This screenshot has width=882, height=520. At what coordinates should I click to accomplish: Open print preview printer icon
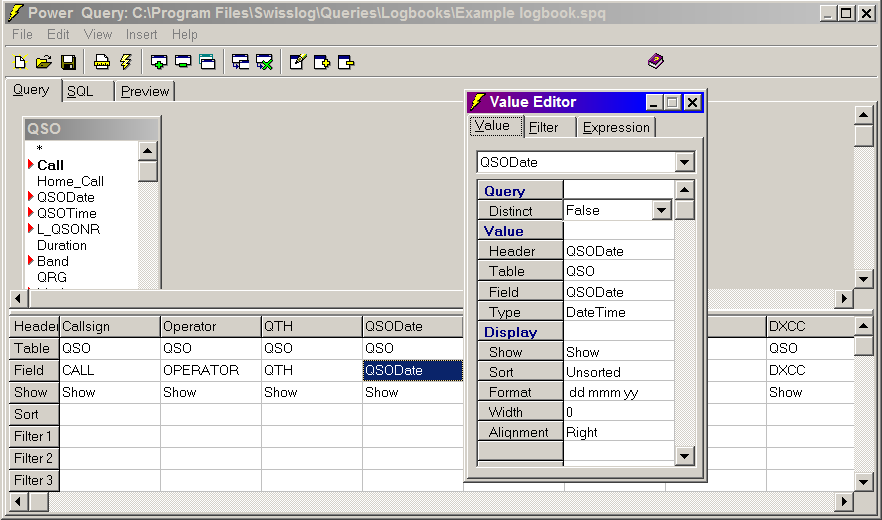[x=102, y=62]
